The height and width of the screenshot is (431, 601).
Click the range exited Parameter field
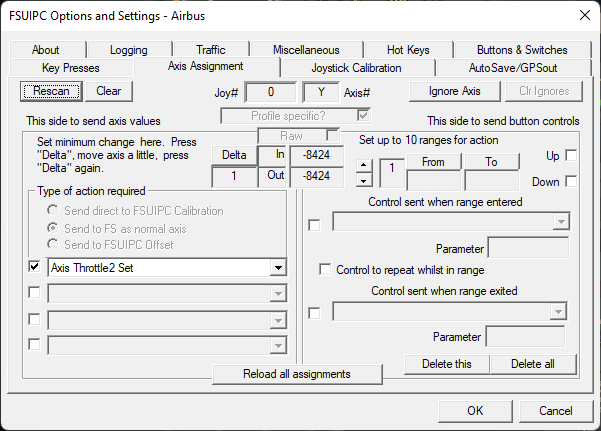coord(525,337)
